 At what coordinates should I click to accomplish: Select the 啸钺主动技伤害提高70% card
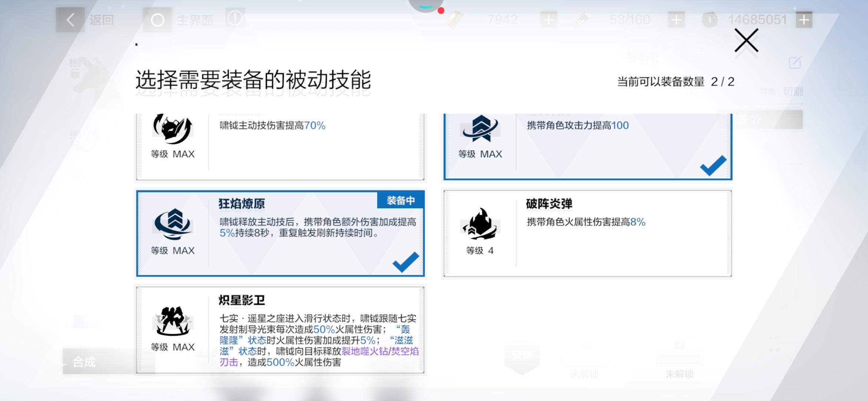(x=280, y=147)
